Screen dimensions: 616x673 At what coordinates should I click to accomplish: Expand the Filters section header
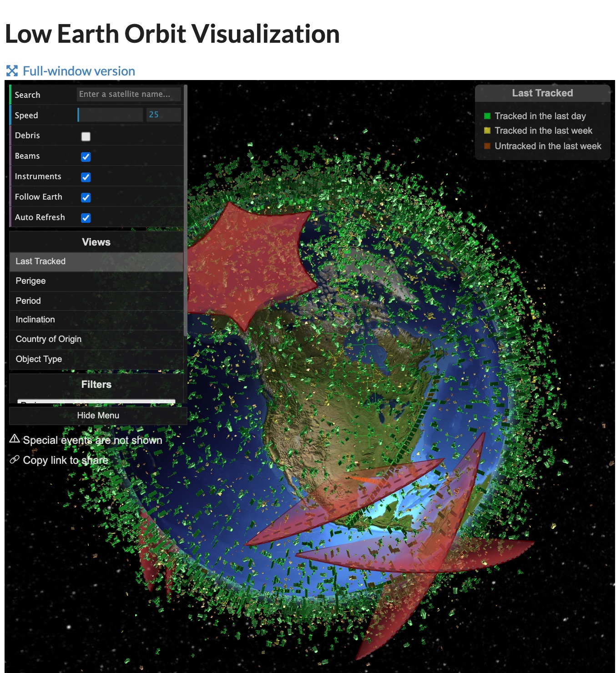pos(96,384)
